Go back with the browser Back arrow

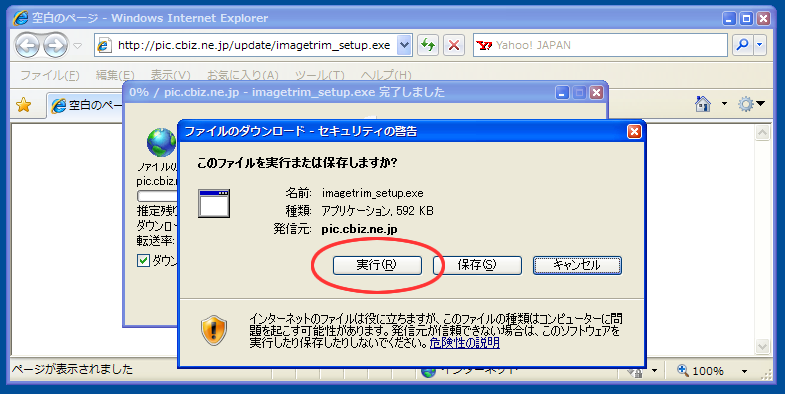[x=27, y=46]
